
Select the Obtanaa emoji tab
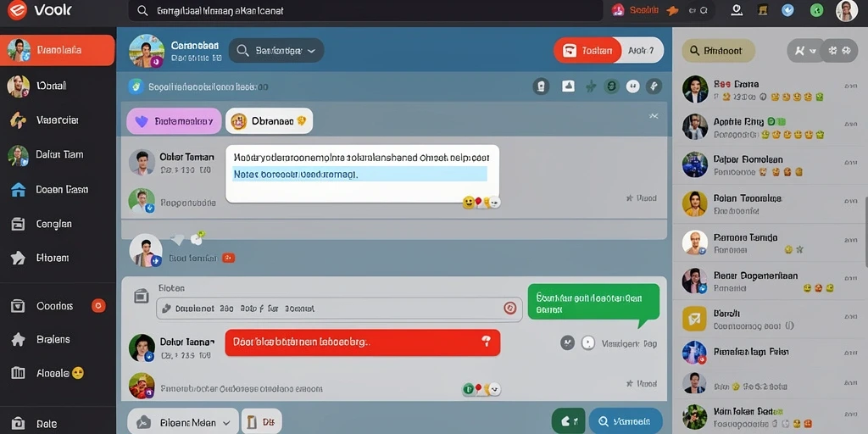[269, 120]
